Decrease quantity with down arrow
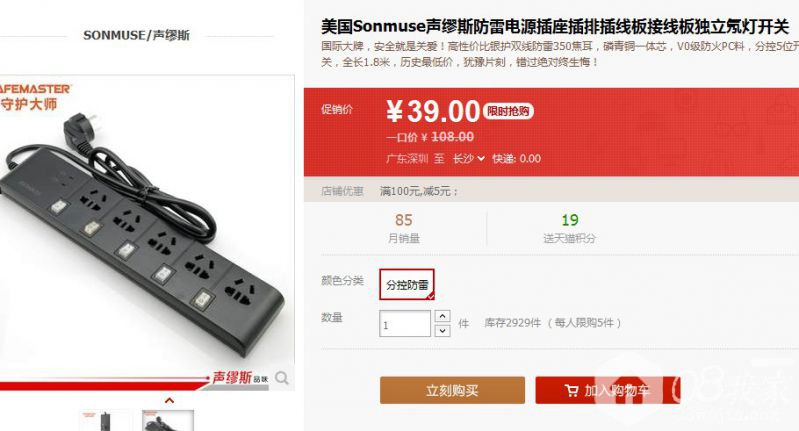799x431 pixels. (442, 331)
